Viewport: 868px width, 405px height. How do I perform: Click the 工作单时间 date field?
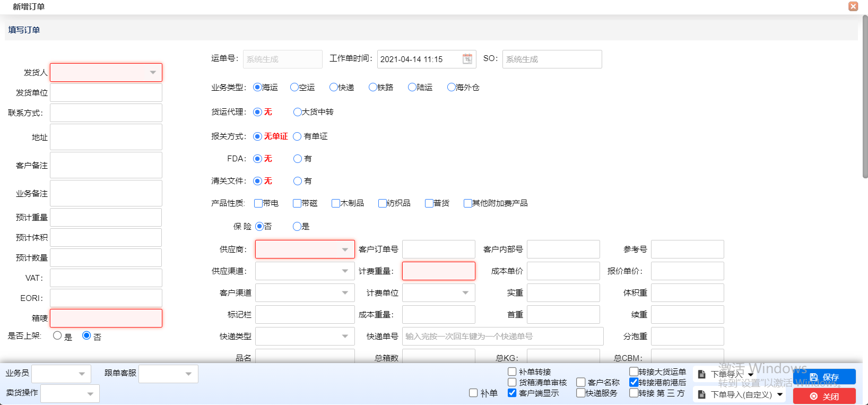point(427,59)
